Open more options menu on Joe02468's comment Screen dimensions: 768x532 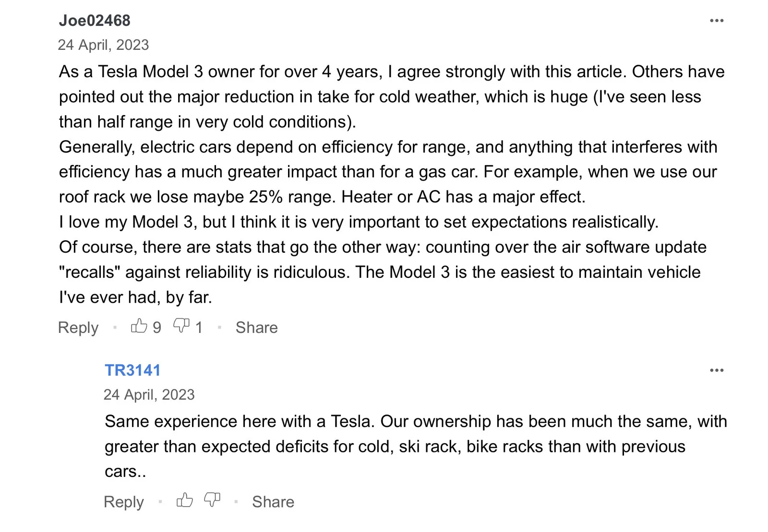(x=716, y=21)
